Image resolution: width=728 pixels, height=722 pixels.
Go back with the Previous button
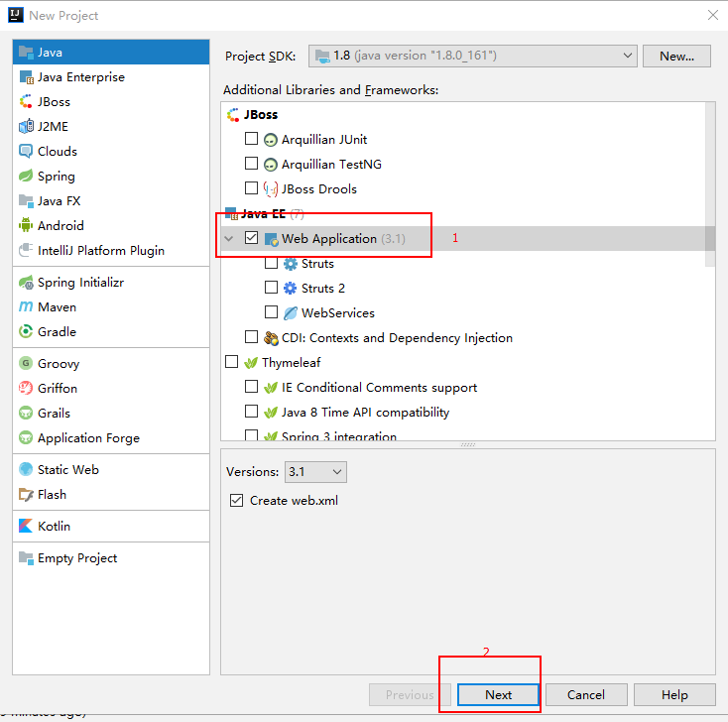[x=410, y=694]
